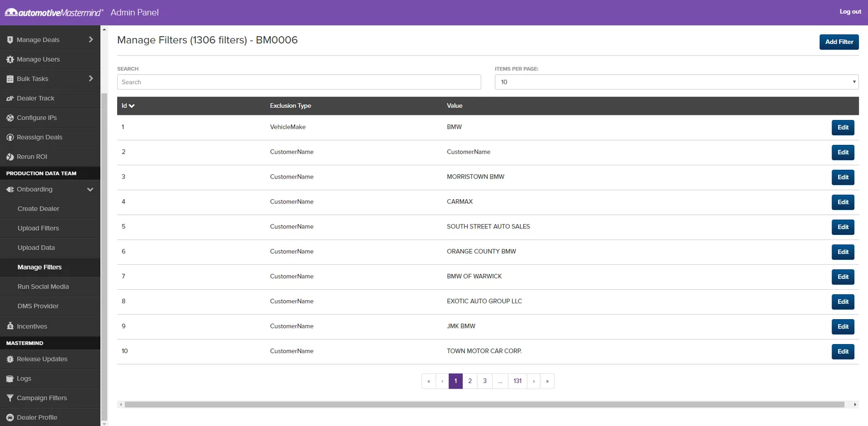Click the 'MORRISTOWN BMW' value cell
Screen dimensions: 868x426
point(476,177)
